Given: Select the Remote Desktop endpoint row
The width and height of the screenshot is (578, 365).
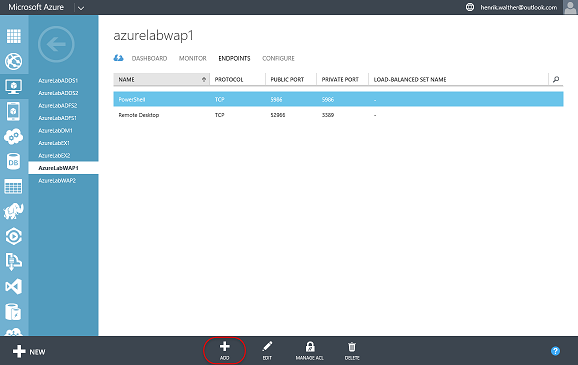Looking at the screenshot, I should (x=338, y=115).
